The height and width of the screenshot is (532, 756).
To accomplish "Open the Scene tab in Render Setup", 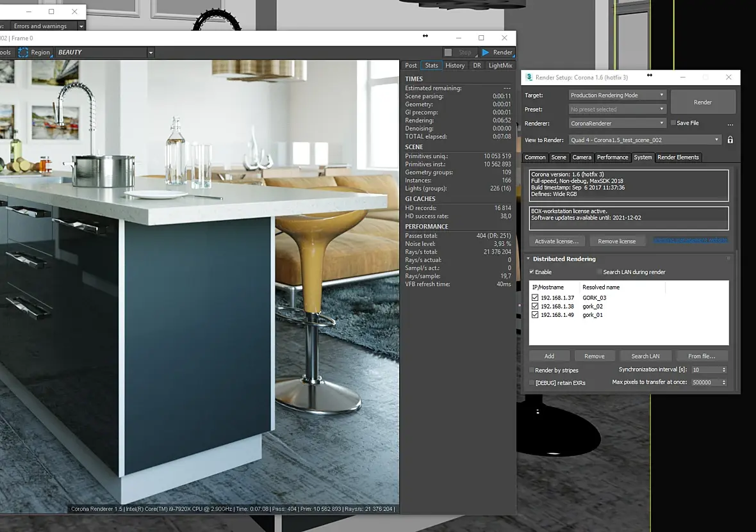I will click(558, 157).
